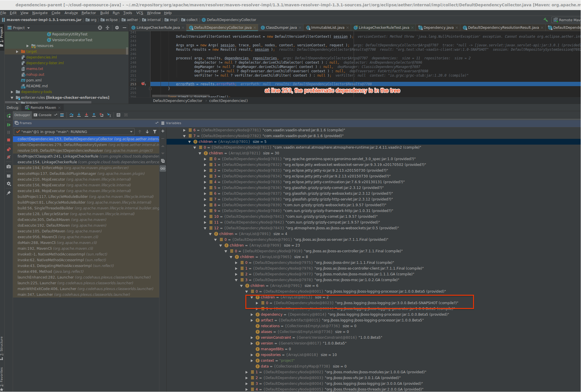Mute all breakpoints
The width and height of the screenshot is (581, 392).
pos(9,158)
